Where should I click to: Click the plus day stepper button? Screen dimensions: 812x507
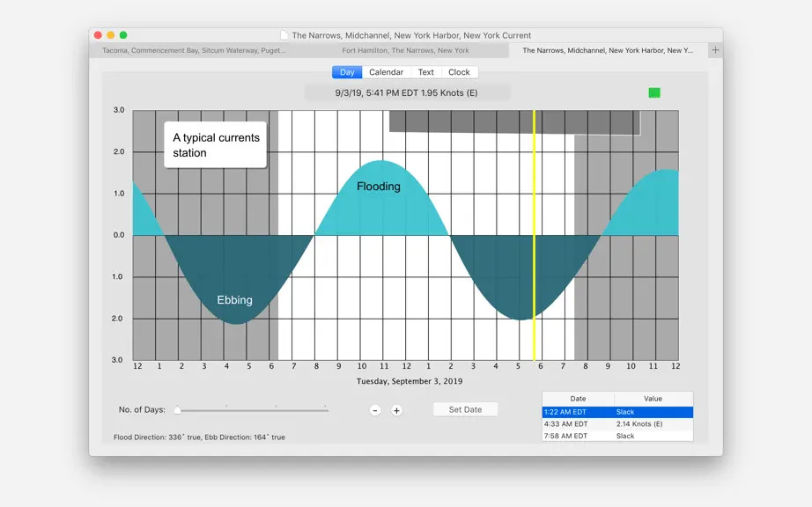[x=396, y=410]
